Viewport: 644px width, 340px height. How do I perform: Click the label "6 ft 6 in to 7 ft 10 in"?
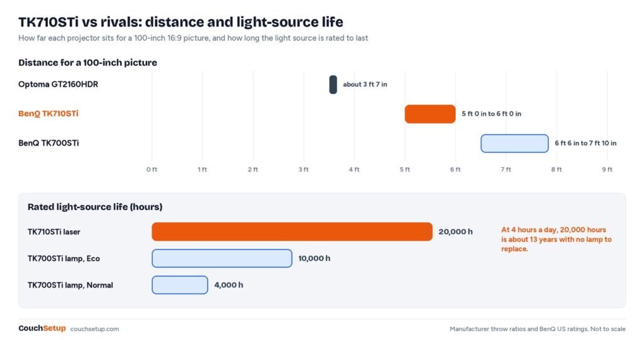point(586,143)
